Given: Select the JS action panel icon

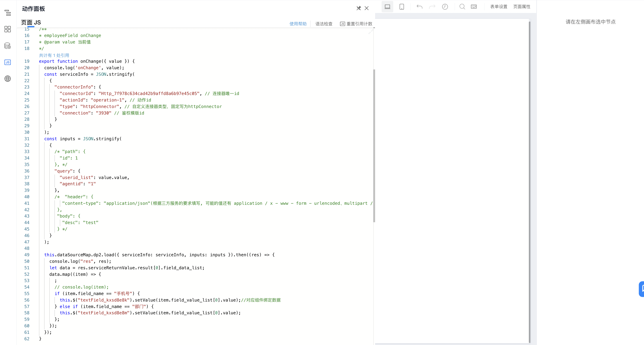Looking at the screenshot, I should (8, 62).
